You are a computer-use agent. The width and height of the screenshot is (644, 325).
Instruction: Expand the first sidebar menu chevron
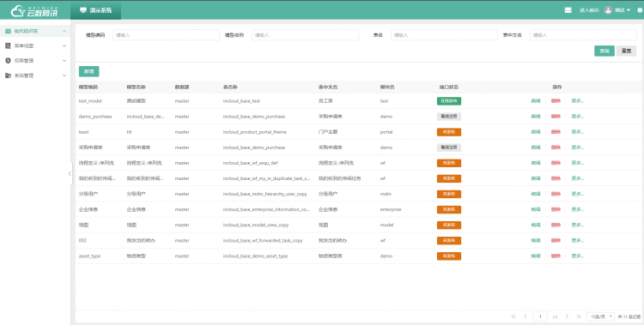click(64, 31)
